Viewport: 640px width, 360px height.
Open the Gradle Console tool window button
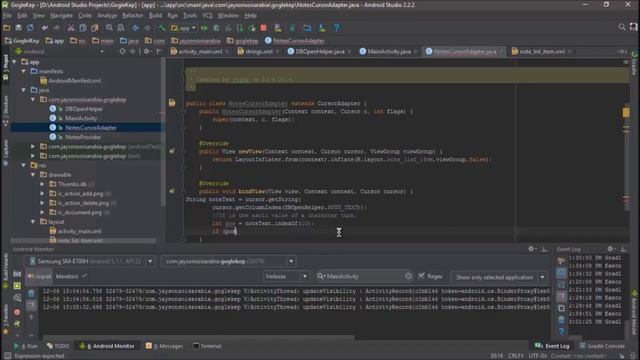(602, 346)
